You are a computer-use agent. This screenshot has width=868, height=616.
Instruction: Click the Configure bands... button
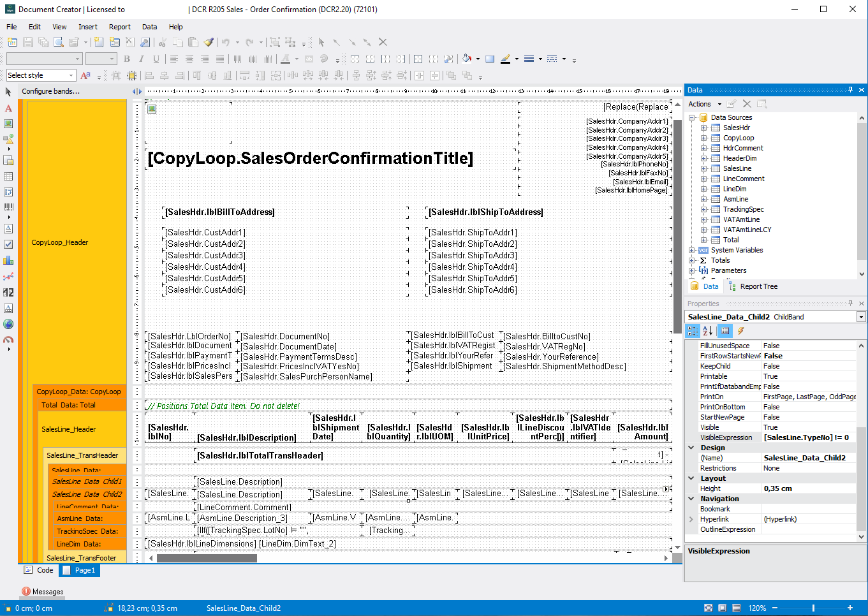[x=51, y=91]
